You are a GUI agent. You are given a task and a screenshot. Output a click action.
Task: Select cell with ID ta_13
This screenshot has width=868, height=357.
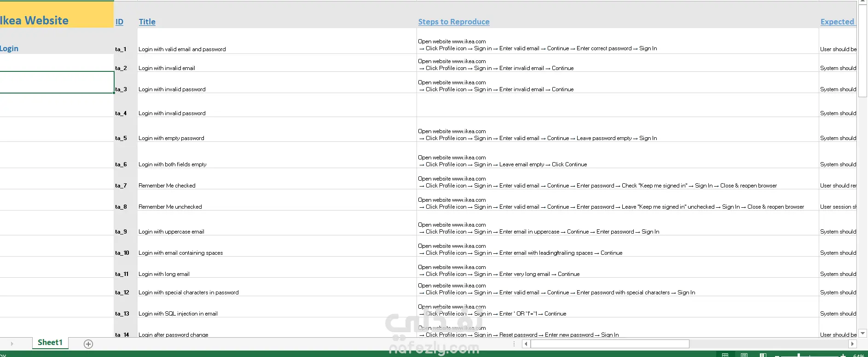(126, 307)
